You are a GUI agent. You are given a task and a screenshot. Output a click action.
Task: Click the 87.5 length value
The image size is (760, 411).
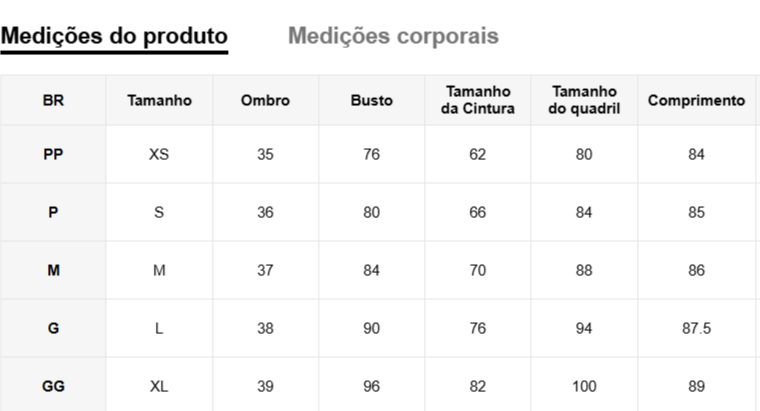696,328
